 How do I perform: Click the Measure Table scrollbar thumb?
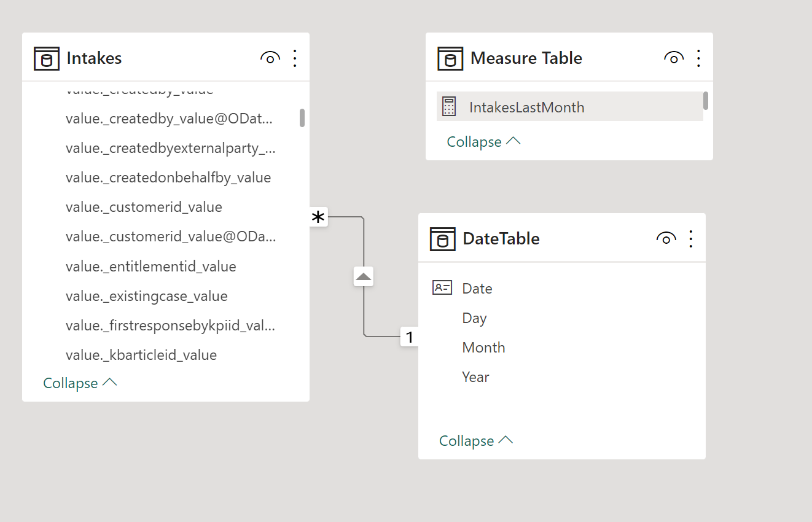coord(706,101)
